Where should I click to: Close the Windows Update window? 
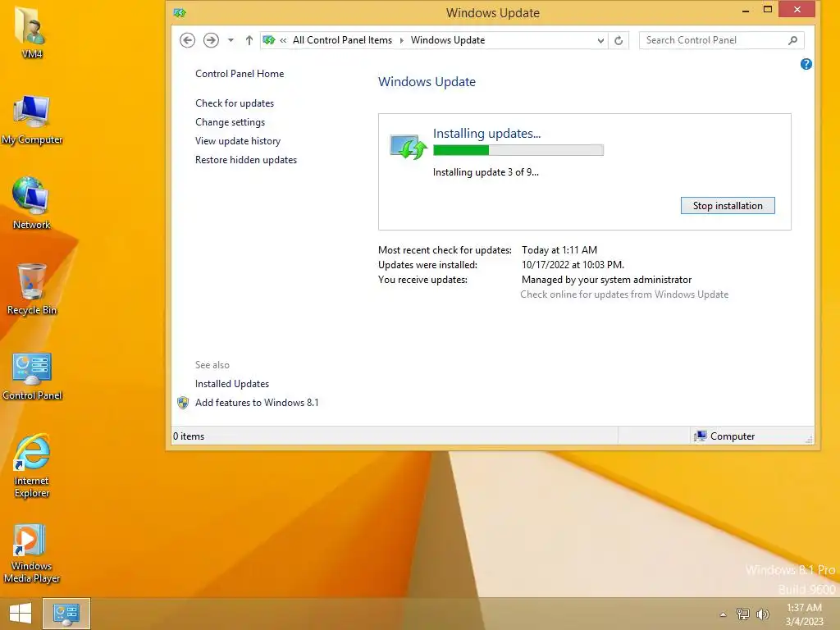tap(797, 10)
